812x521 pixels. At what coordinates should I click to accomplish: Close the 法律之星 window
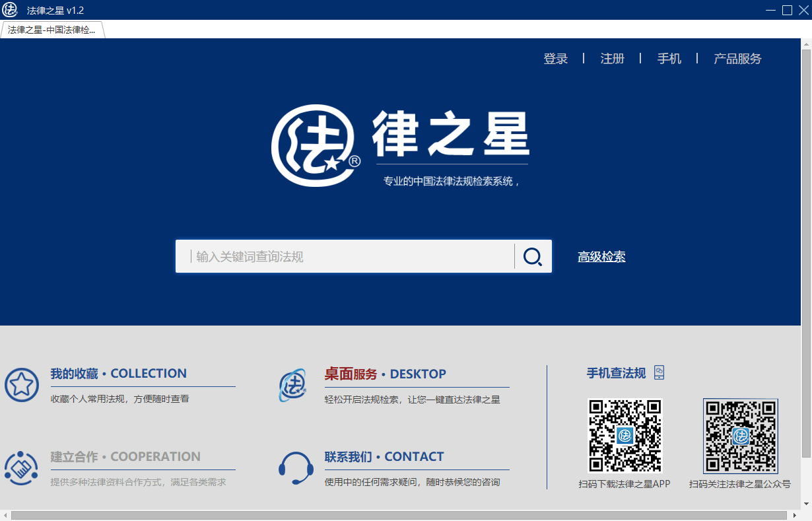click(802, 10)
